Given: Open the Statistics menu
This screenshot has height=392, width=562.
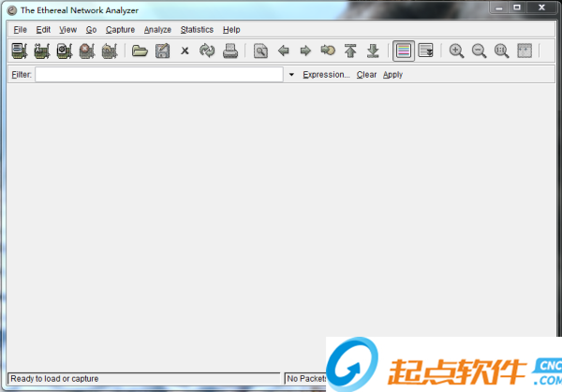Looking at the screenshot, I should click(x=197, y=30).
